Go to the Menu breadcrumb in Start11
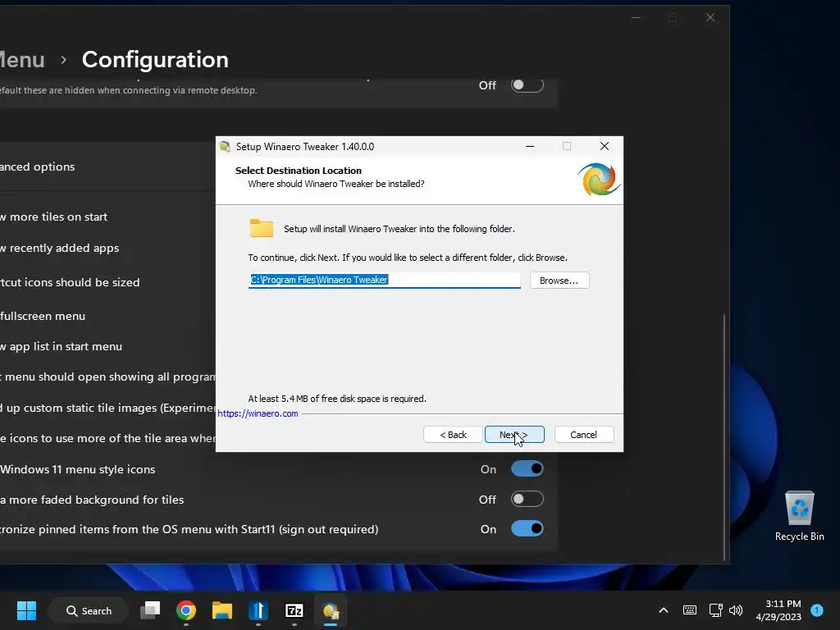Viewport: 840px width, 630px height. click(x=22, y=59)
